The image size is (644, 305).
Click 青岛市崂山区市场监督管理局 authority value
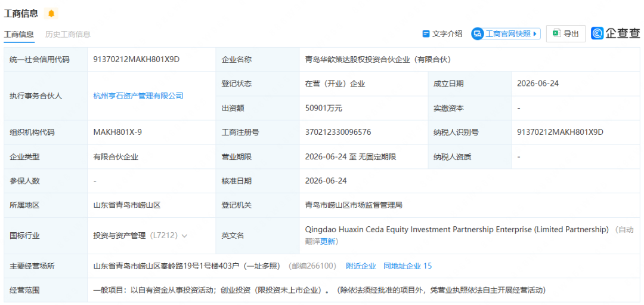coord(354,205)
